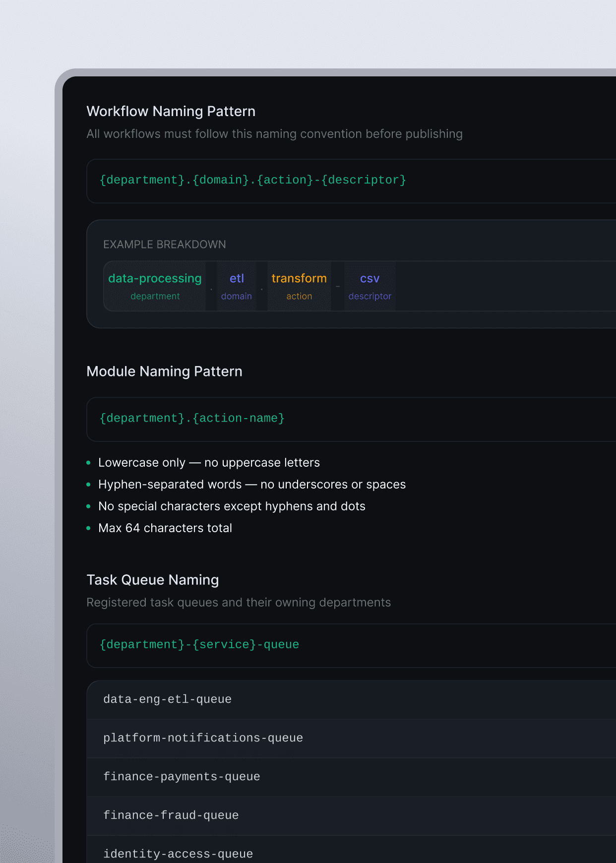Click the transform action chip
The image size is (616, 863).
(x=299, y=286)
